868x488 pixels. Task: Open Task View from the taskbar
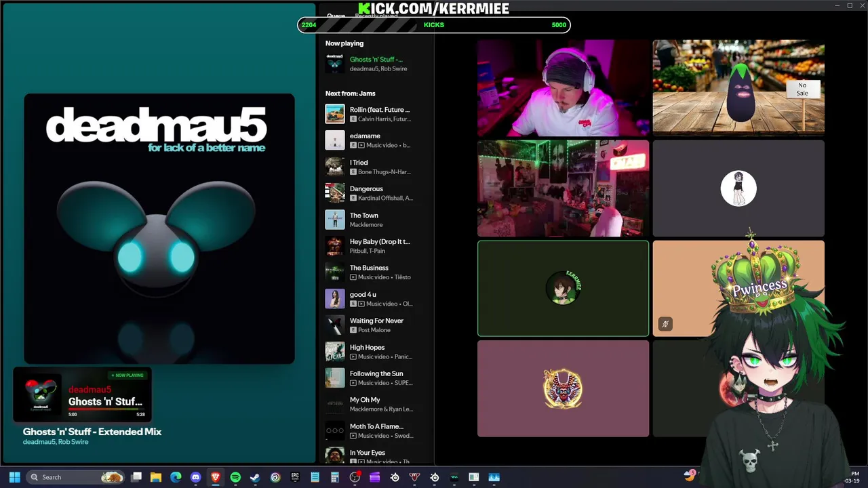pos(136,477)
